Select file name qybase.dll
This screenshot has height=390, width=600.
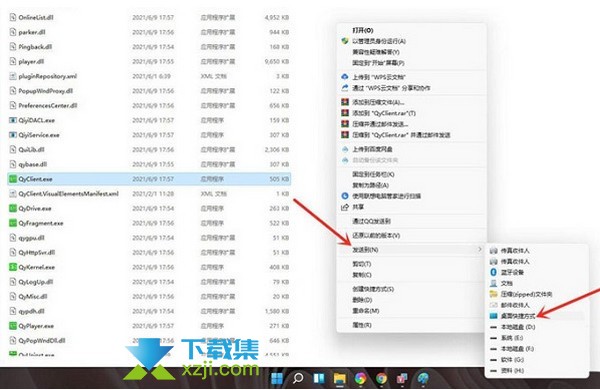[x=33, y=165]
